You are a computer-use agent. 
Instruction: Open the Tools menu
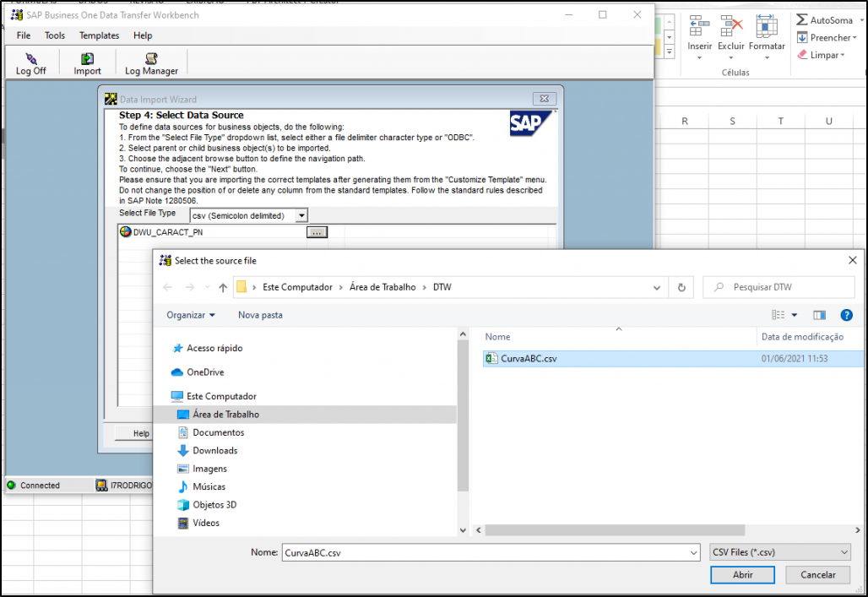(55, 35)
